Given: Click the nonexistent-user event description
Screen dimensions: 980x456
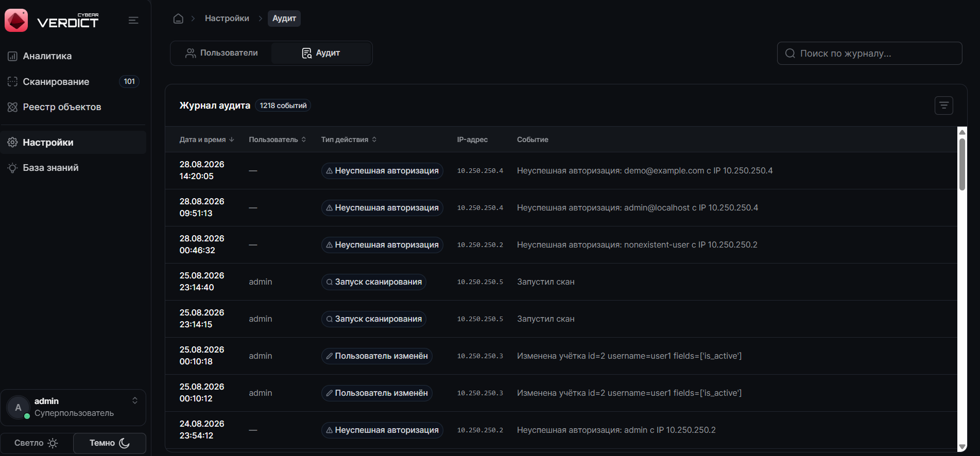Looking at the screenshot, I should tap(637, 245).
